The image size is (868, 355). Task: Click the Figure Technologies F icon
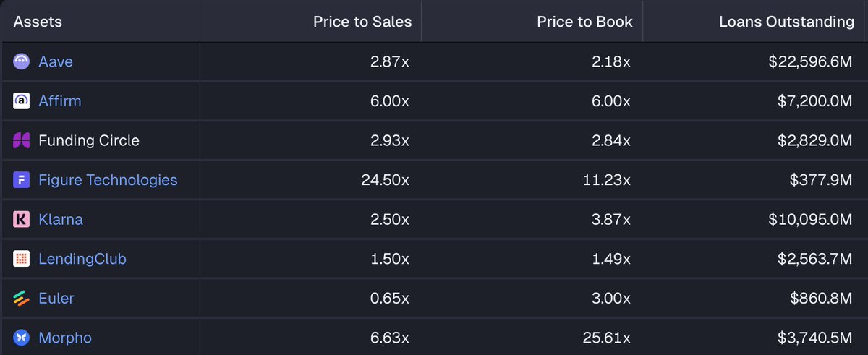21,180
